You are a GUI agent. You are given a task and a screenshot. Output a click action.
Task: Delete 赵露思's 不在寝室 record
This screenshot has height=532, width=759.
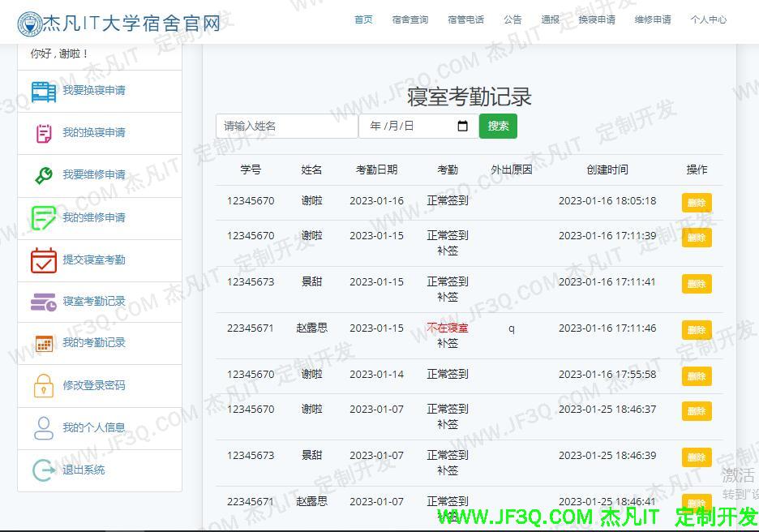[696, 330]
